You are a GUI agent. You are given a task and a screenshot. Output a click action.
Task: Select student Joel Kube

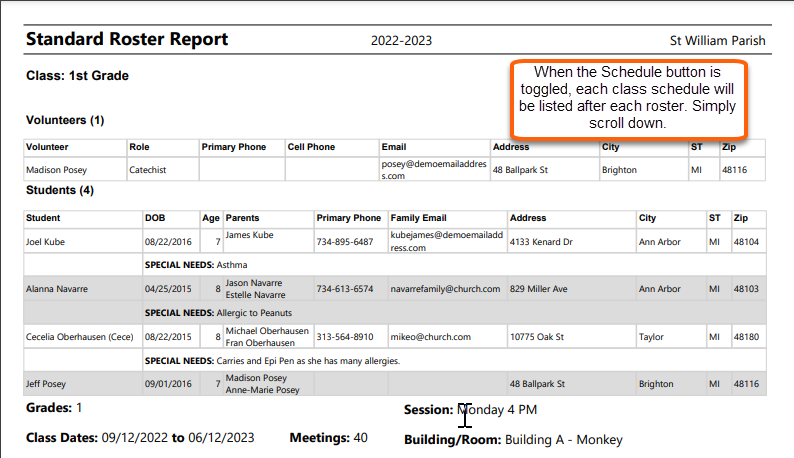pos(45,242)
